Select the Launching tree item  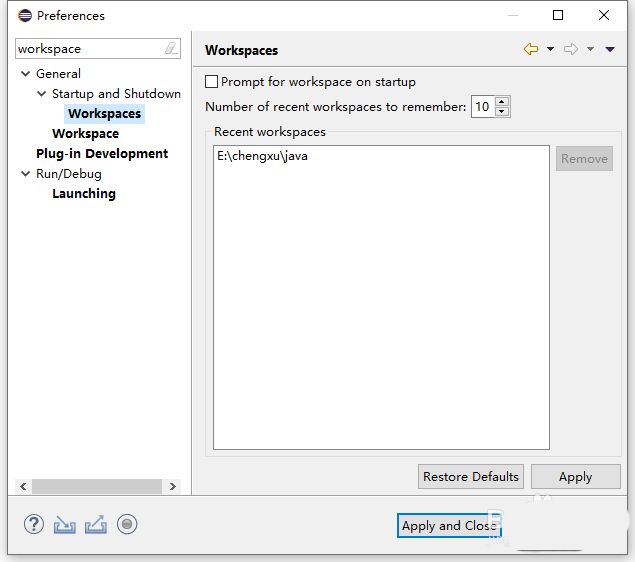tap(84, 194)
